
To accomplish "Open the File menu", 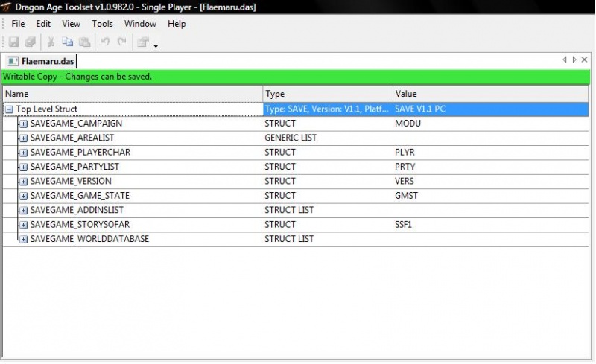I will [18, 24].
